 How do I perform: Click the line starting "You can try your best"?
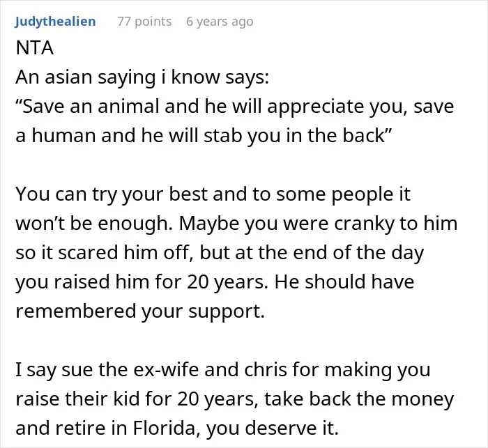click(x=213, y=194)
